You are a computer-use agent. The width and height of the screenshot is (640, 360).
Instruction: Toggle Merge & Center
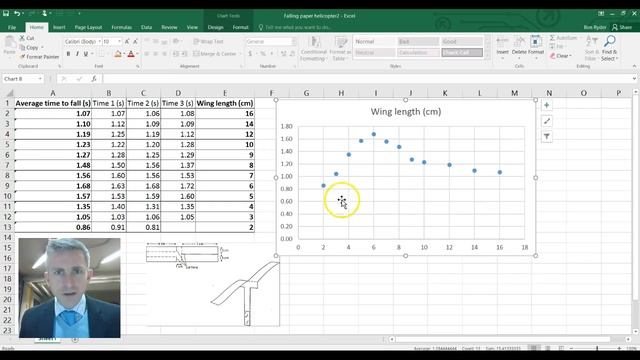coord(215,54)
